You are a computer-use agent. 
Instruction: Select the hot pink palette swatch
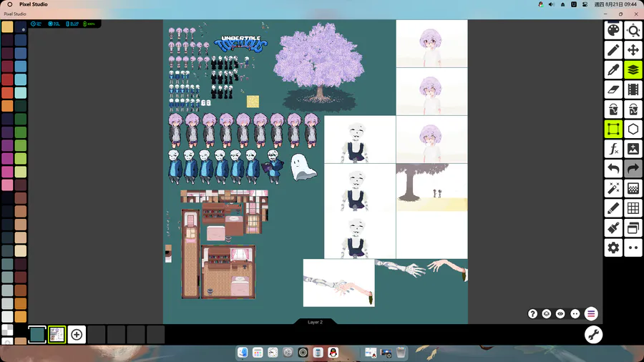pos(7,172)
